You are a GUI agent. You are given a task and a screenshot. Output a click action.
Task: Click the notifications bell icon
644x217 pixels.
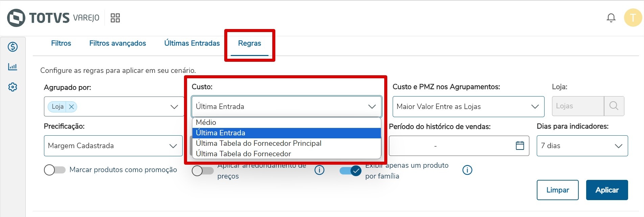point(611,18)
